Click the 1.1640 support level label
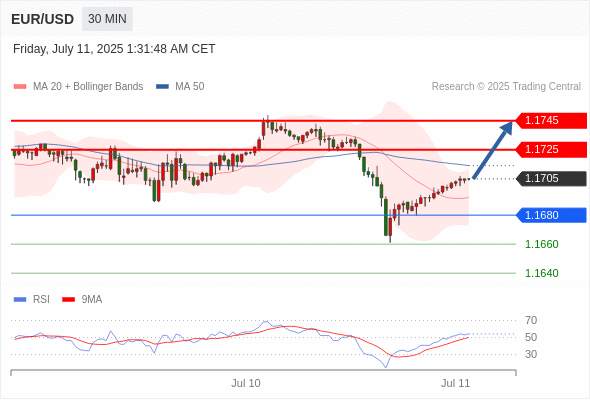590x400 pixels. tap(541, 273)
